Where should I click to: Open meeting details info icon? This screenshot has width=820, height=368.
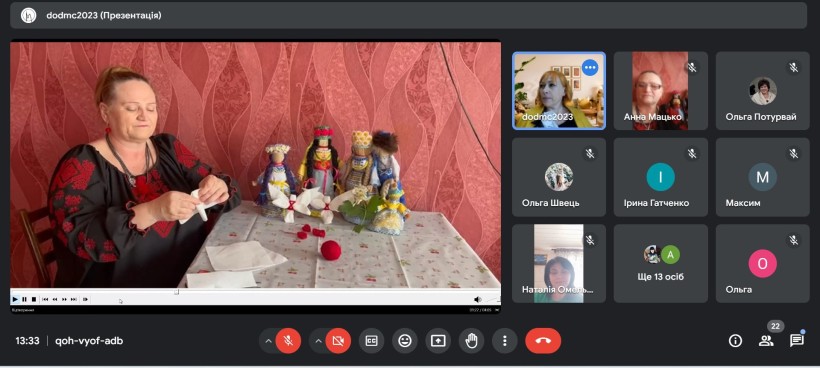[735, 341]
